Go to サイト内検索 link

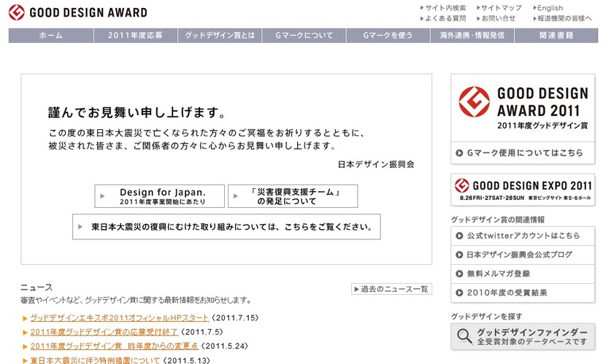[x=443, y=8]
